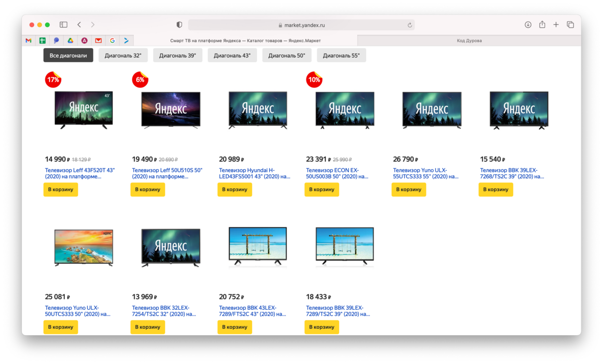Viewport: 603px width, 364px height.
Task: Open pinned green spreadsheet tab
Action: [x=43, y=41]
